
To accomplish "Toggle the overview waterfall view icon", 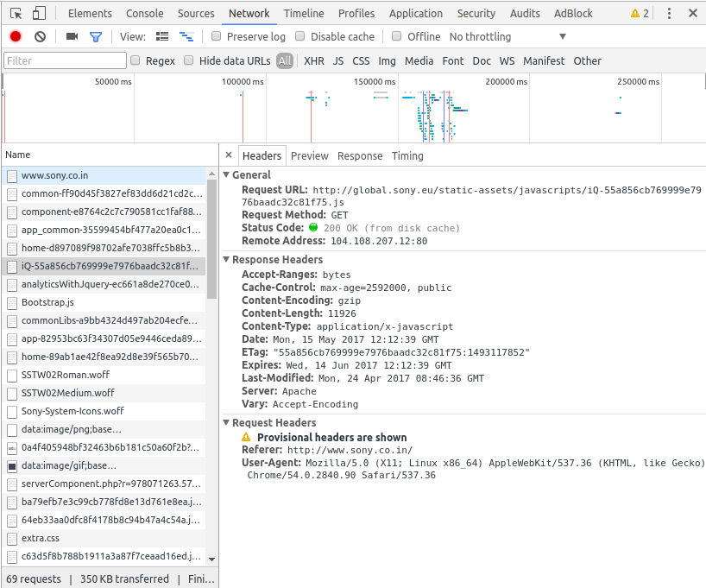I will 186,36.
